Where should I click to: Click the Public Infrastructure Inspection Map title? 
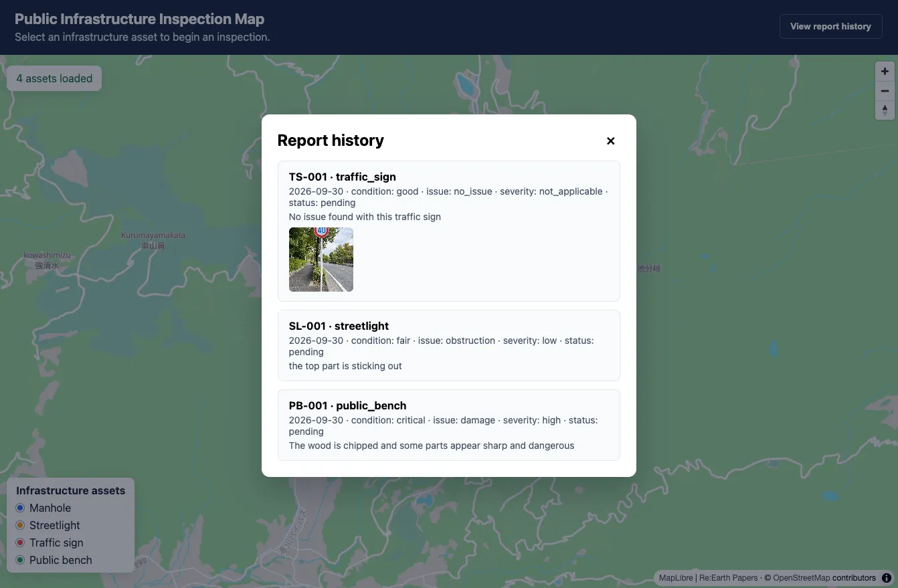click(139, 19)
